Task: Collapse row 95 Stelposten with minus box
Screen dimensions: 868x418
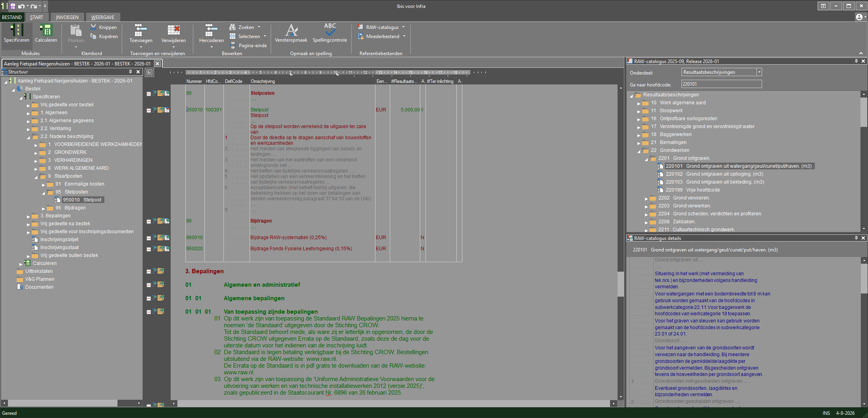Action: point(148,94)
